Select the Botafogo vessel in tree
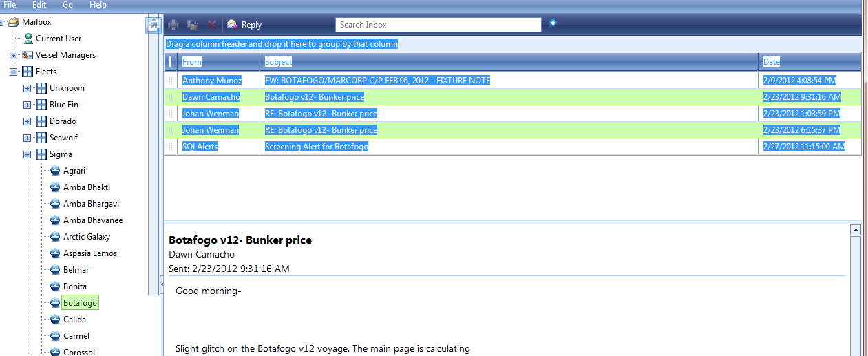The height and width of the screenshot is (356, 868). [x=80, y=303]
